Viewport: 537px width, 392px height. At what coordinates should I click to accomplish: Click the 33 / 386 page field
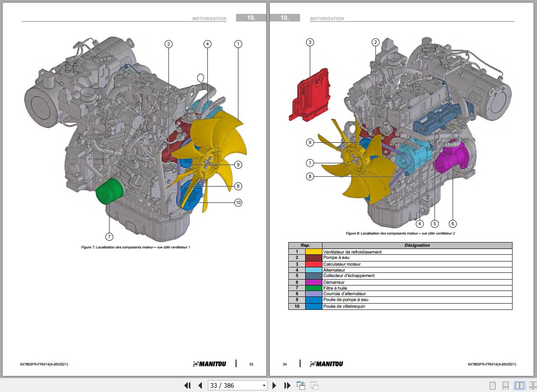pyautogui.click(x=234, y=385)
